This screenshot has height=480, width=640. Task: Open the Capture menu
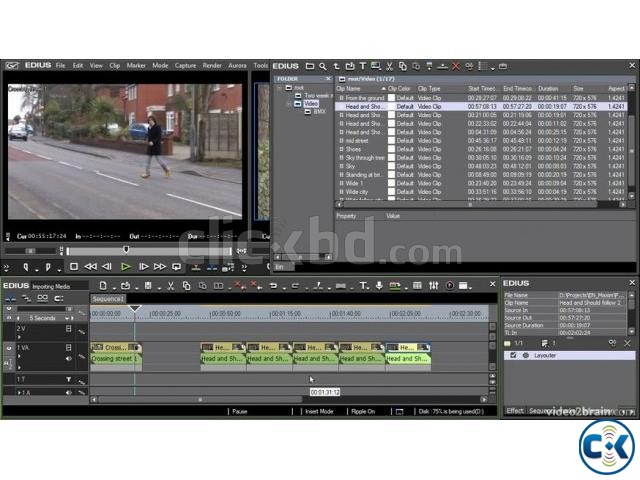[185, 65]
